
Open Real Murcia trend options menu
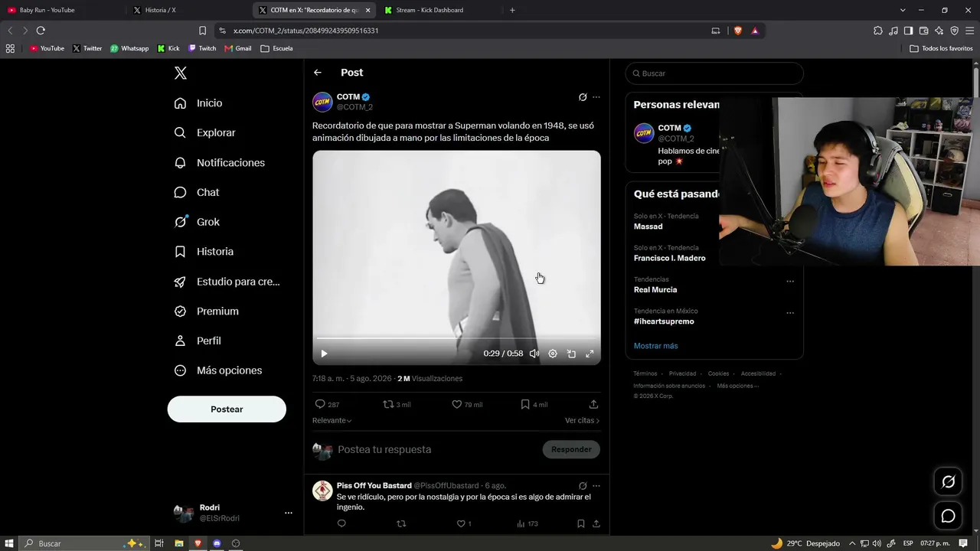[790, 281]
